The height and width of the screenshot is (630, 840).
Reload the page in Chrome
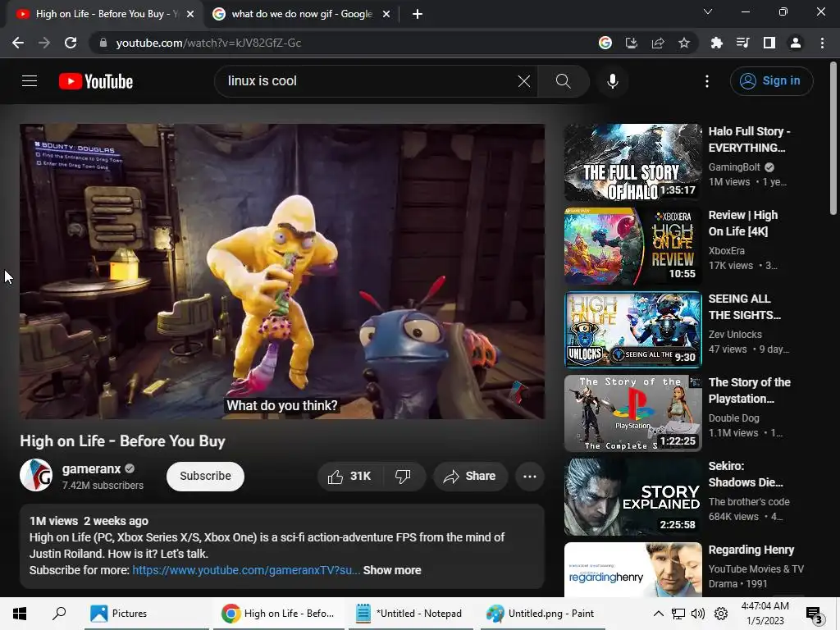click(71, 43)
